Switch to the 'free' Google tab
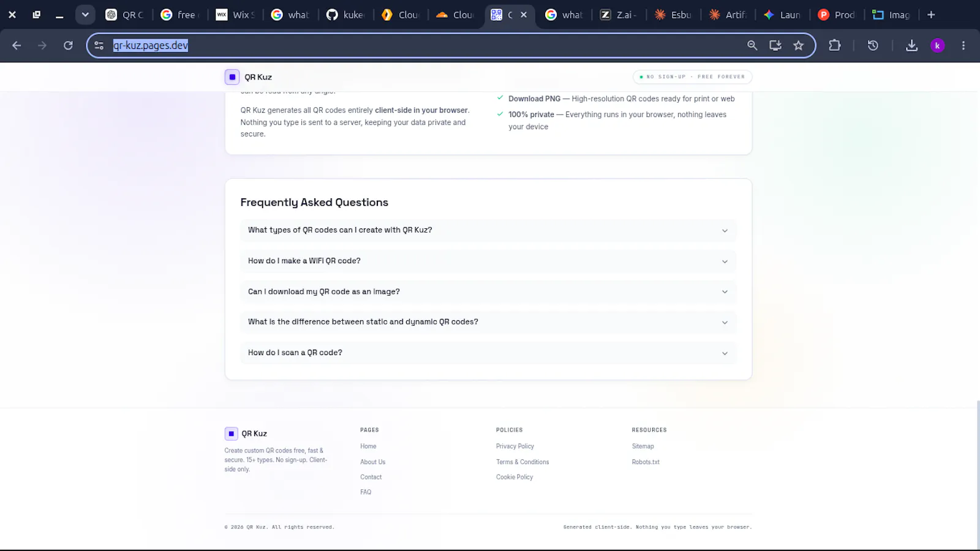Image resolution: width=980 pixels, height=551 pixels. [180, 15]
